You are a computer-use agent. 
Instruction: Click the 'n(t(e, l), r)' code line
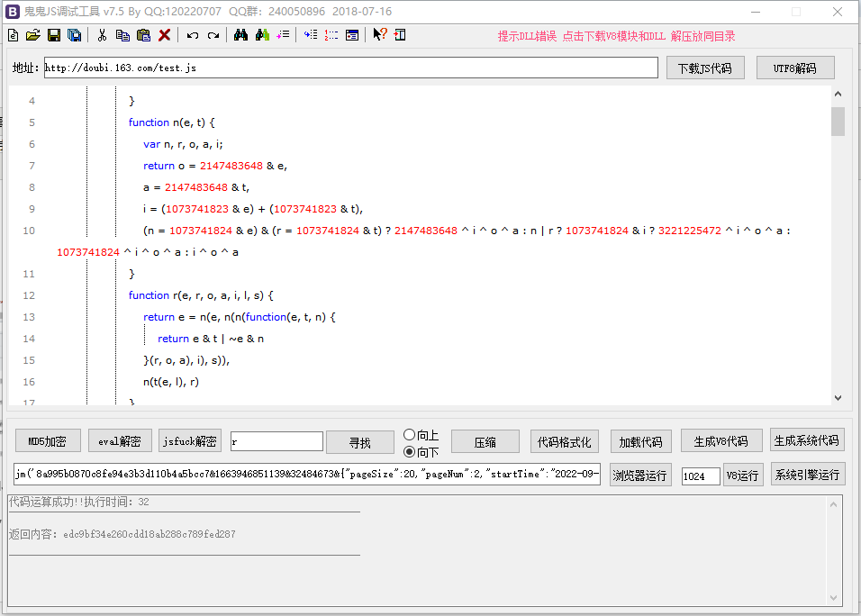tap(171, 382)
